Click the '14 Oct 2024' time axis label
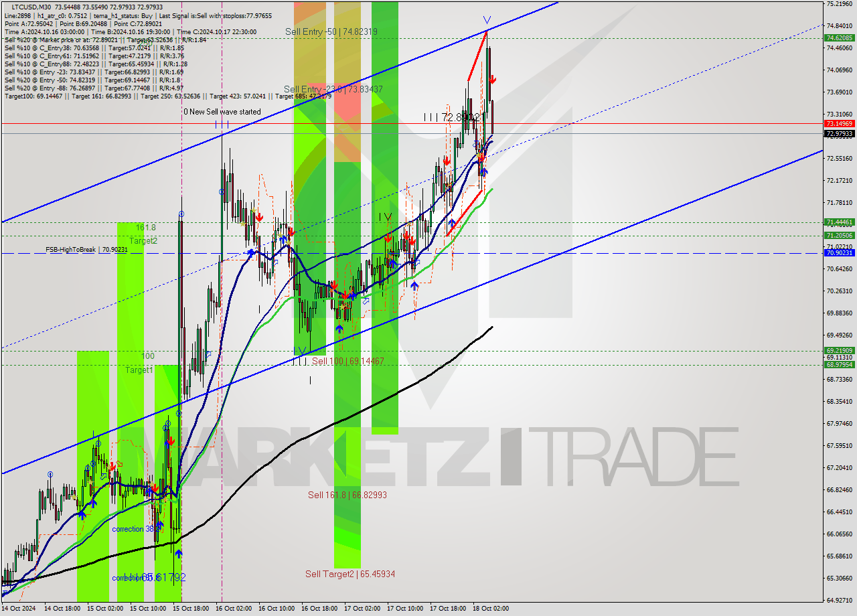Viewport: 857px width, 616px height. point(18,609)
